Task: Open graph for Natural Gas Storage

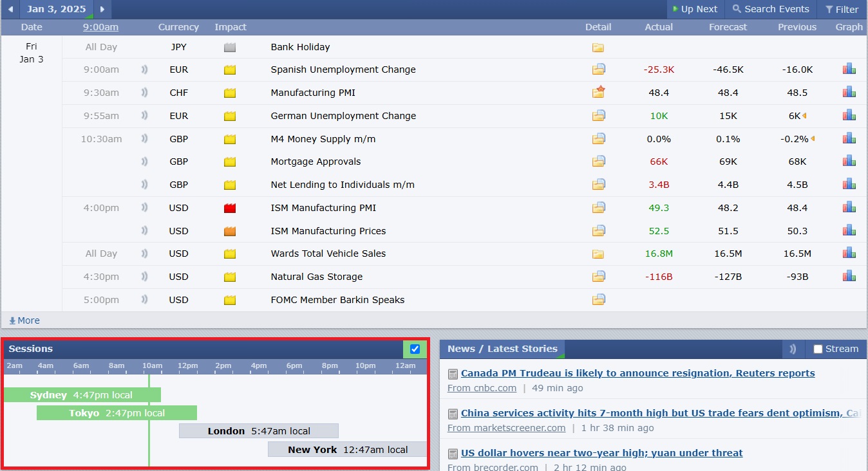Action: [849, 276]
